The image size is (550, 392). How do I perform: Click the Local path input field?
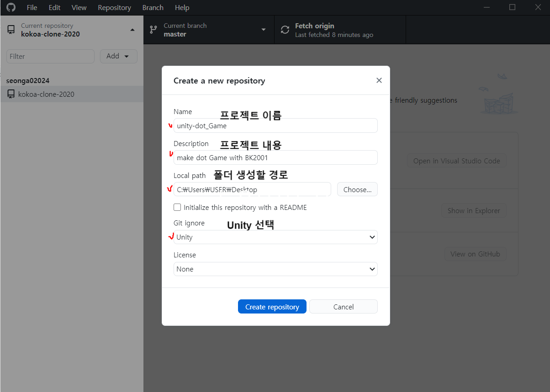[x=252, y=189]
